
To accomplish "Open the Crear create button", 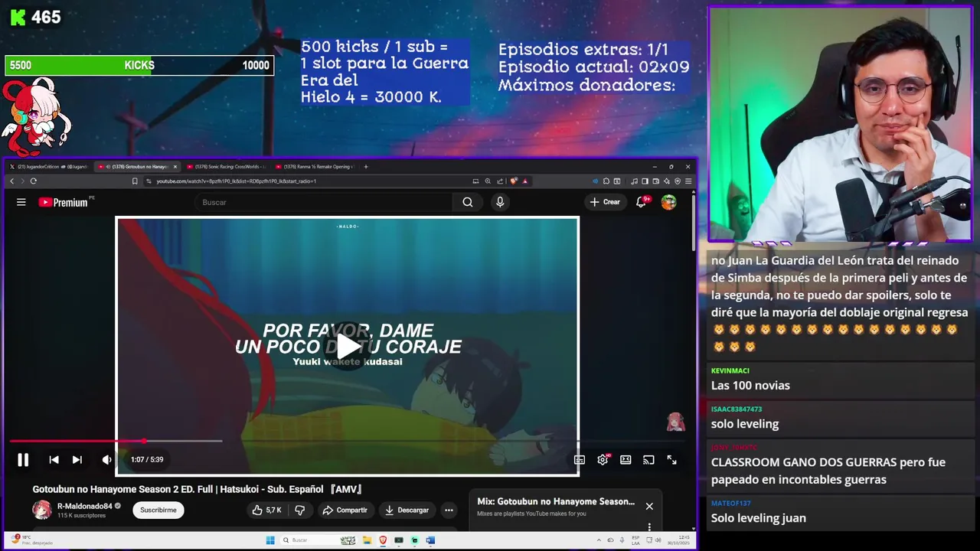I will [x=604, y=202].
